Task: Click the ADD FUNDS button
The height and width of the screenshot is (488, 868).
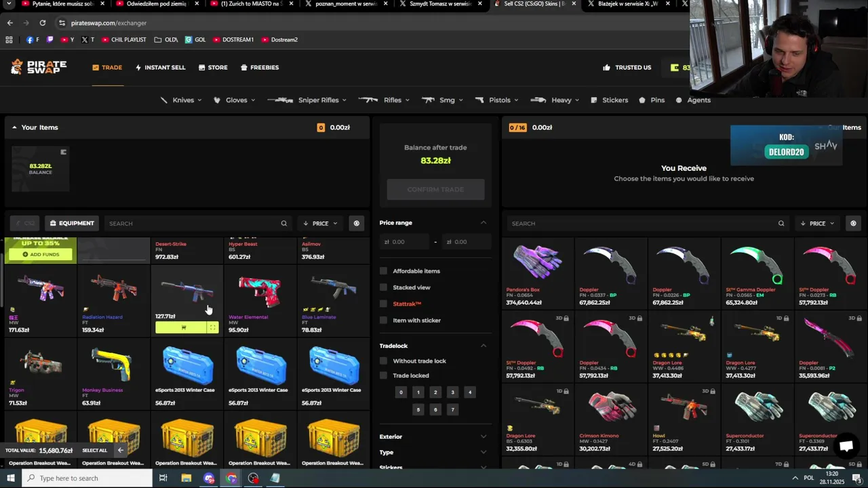Action: 41,254
